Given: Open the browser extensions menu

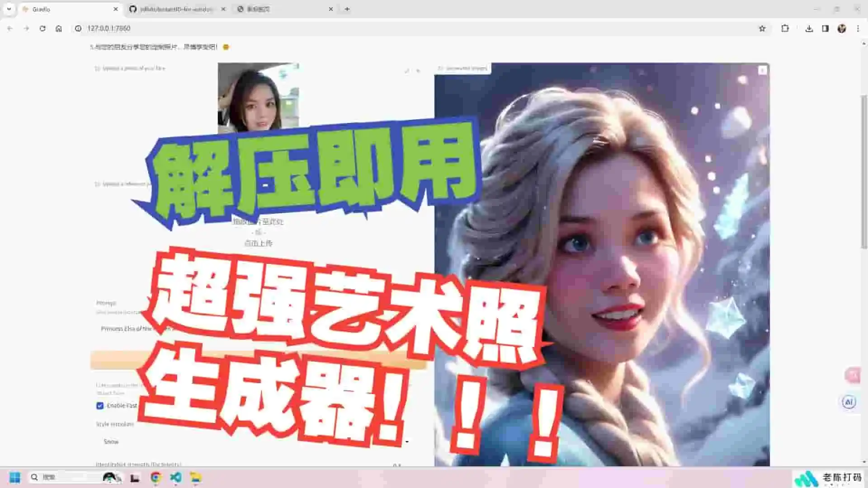Looking at the screenshot, I should click(x=785, y=28).
